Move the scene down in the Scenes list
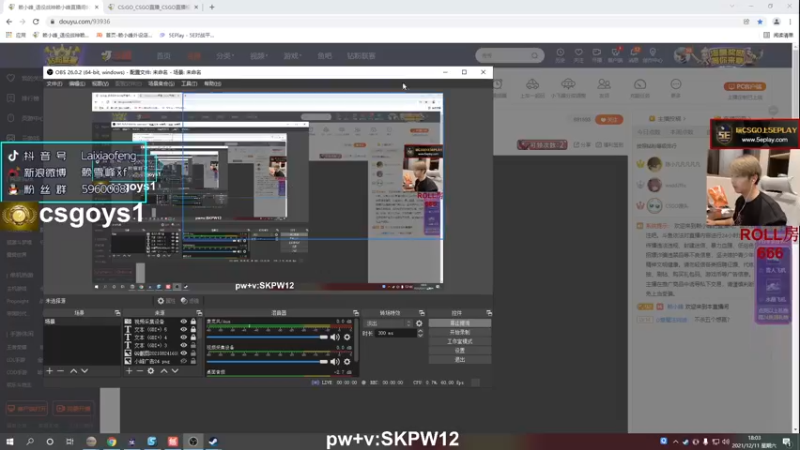 click(x=85, y=371)
